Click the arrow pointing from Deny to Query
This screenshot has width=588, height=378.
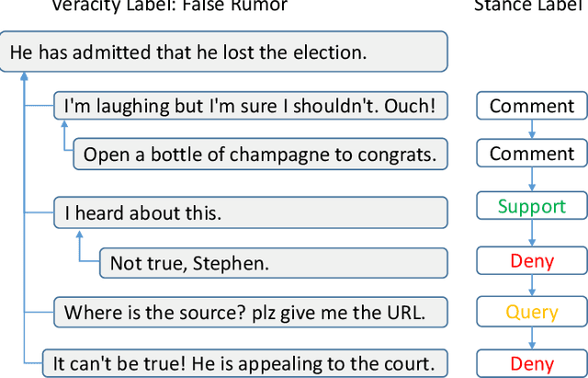tap(531, 287)
